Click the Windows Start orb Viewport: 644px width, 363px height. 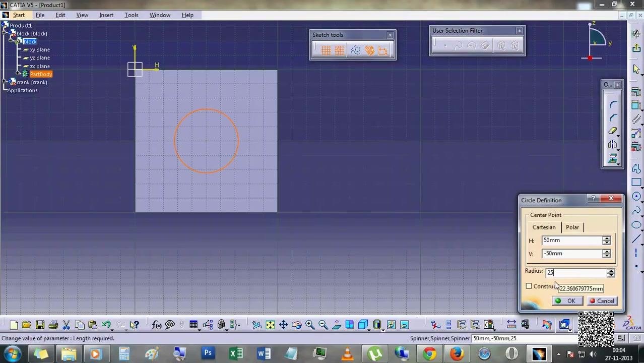click(12, 354)
